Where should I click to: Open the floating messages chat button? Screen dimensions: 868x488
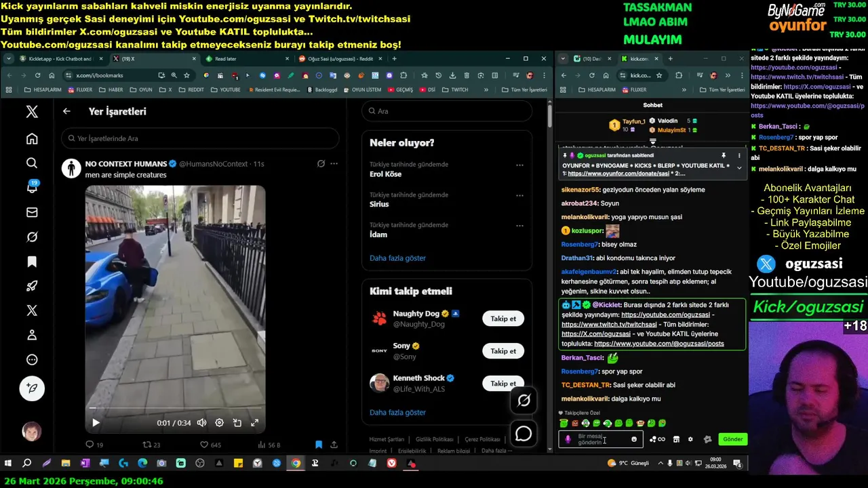click(x=524, y=433)
